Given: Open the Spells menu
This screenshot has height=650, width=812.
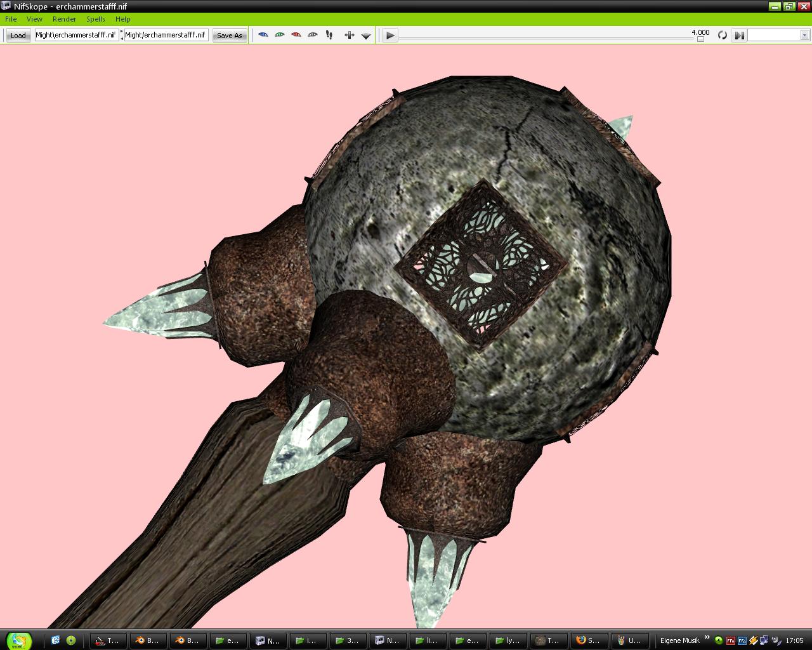Looking at the screenshot, I should (x=96, y=19).
